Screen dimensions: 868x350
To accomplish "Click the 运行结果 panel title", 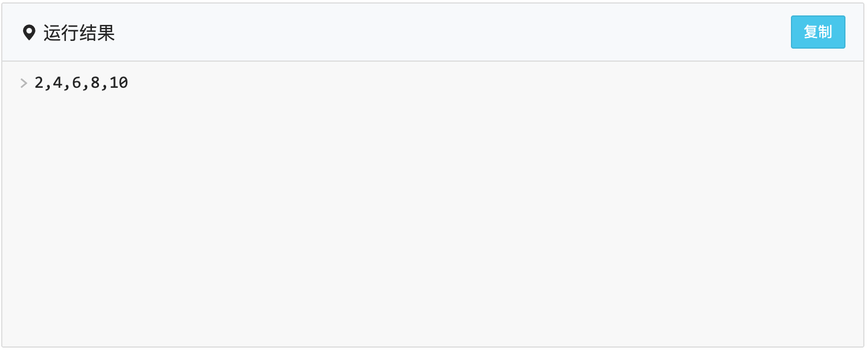I will (79, 33).
